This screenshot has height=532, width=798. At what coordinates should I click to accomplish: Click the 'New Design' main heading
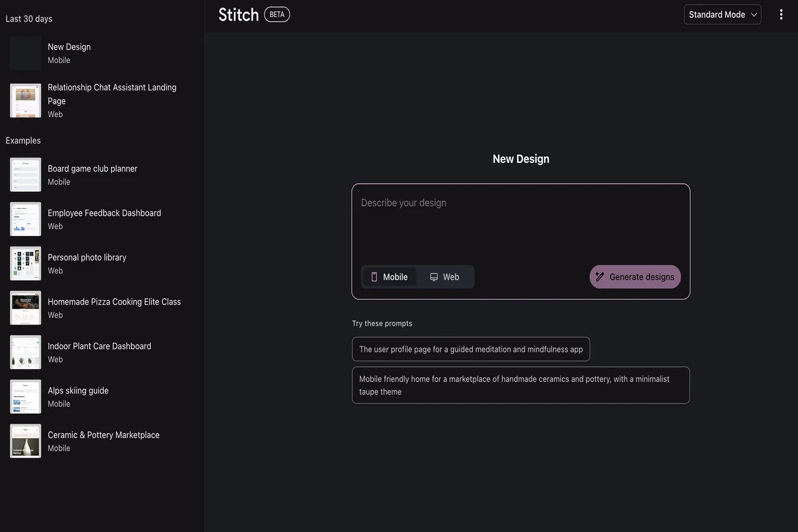point(521,159)
